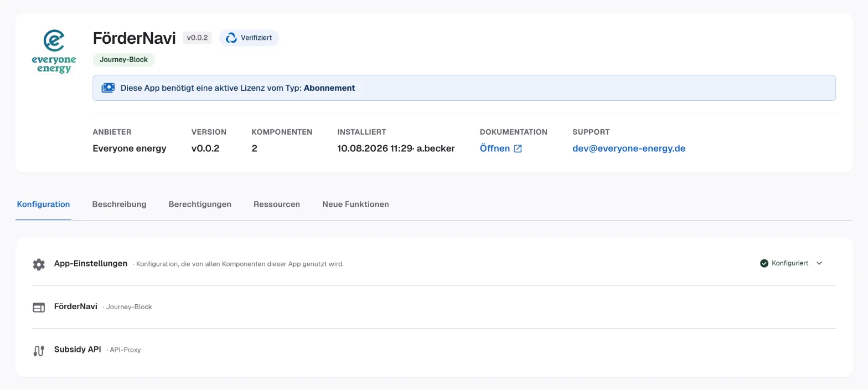Click the Komponenten count 2
This screenshot has height=389, width=868.
pos(254,149)
